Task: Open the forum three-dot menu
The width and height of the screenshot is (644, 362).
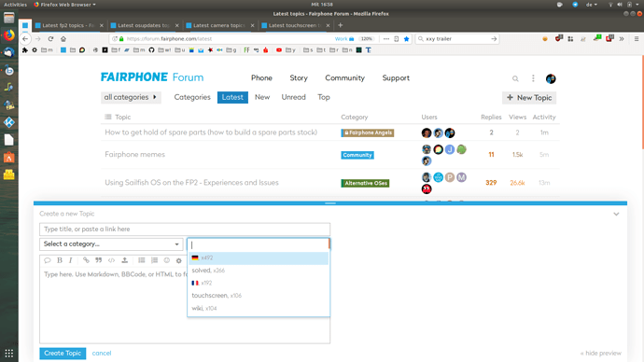Action: tap(533, 78)
